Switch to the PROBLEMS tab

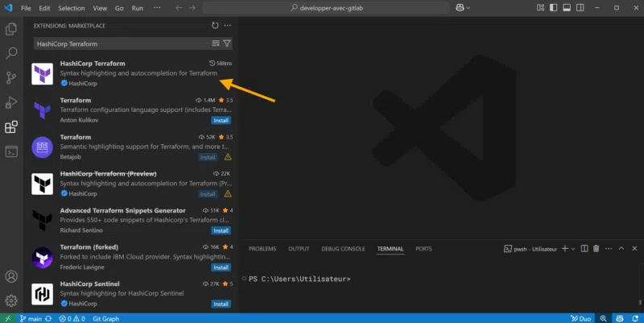(x=262, y=249)
